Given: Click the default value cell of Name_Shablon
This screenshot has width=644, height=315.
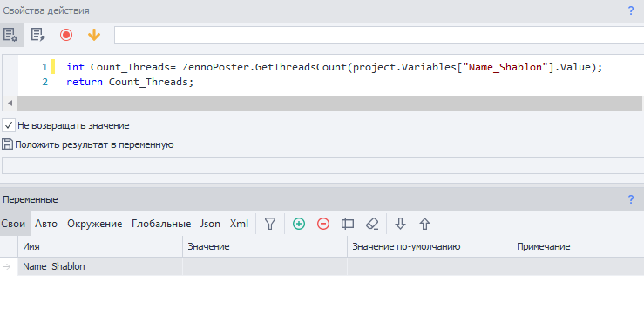Looking at the screenshot, I should [430, 266].
